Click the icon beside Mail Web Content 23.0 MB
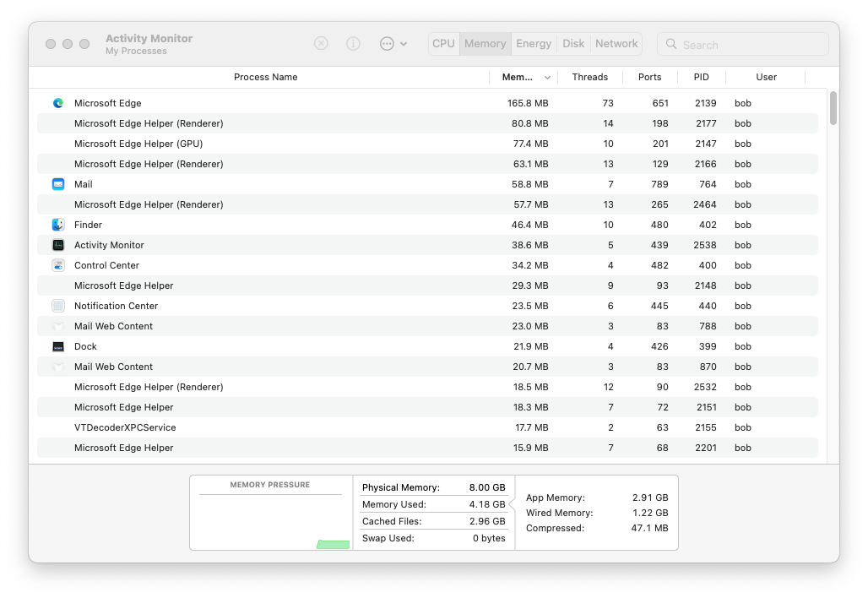The image size is (868, 598). [x=58, y=326]
